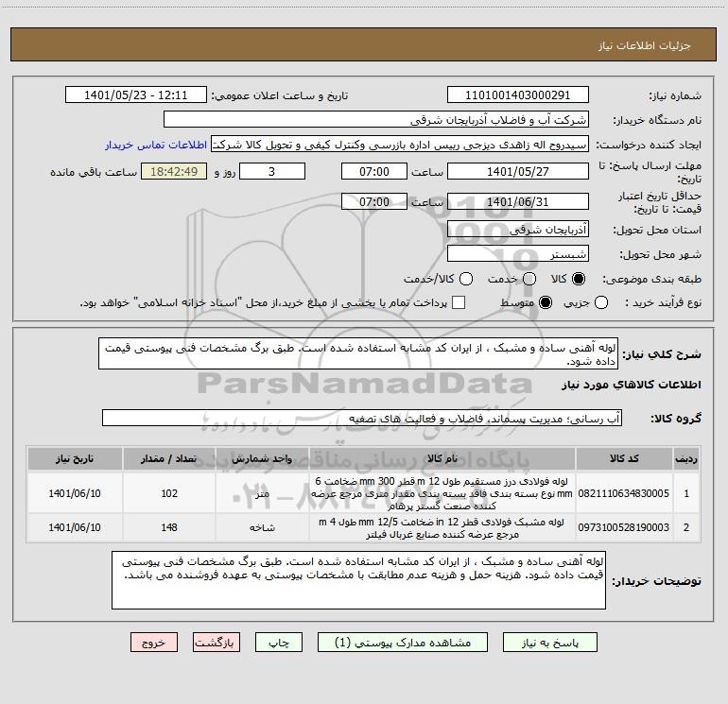Viewport: 728px width, 704px height.
Task: Click unit cell متر
Action: 262,493
